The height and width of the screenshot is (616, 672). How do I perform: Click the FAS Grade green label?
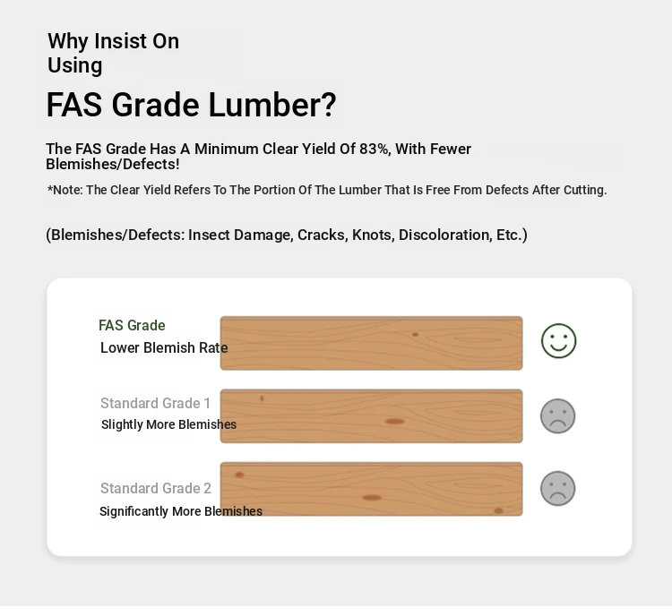[x=132, y=326]
